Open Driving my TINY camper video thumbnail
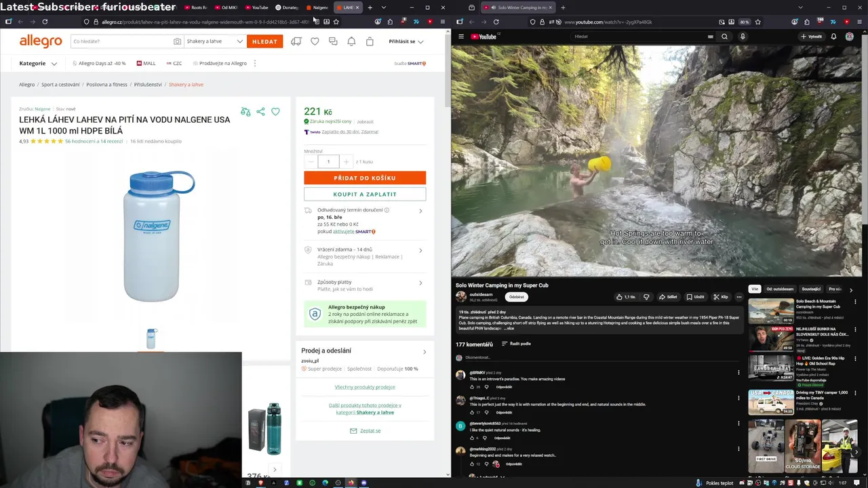868x488 pixels. coord(770,401)
